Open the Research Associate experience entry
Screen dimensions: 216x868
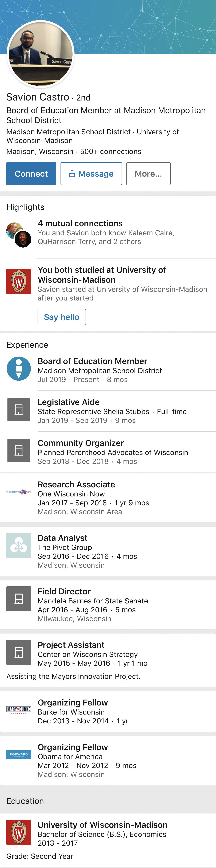[108, 498]
